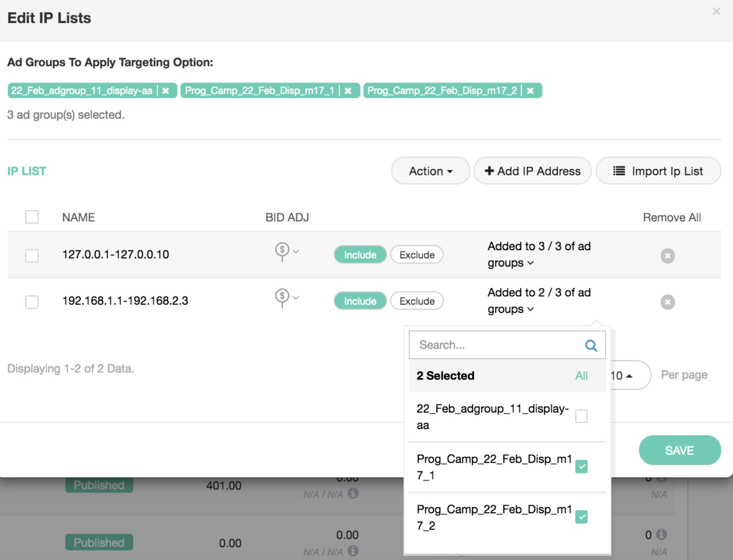
Task: Check the 22_Feb_adgroup_11_display-aa option checkbox
Action: coord(581,416)
